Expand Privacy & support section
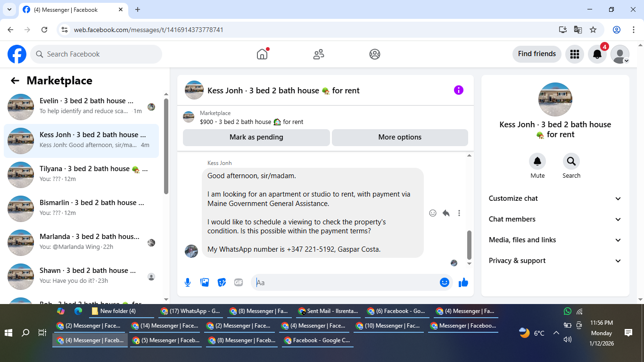This screenshot has width=644, height=362. click(x=555, y=261)
